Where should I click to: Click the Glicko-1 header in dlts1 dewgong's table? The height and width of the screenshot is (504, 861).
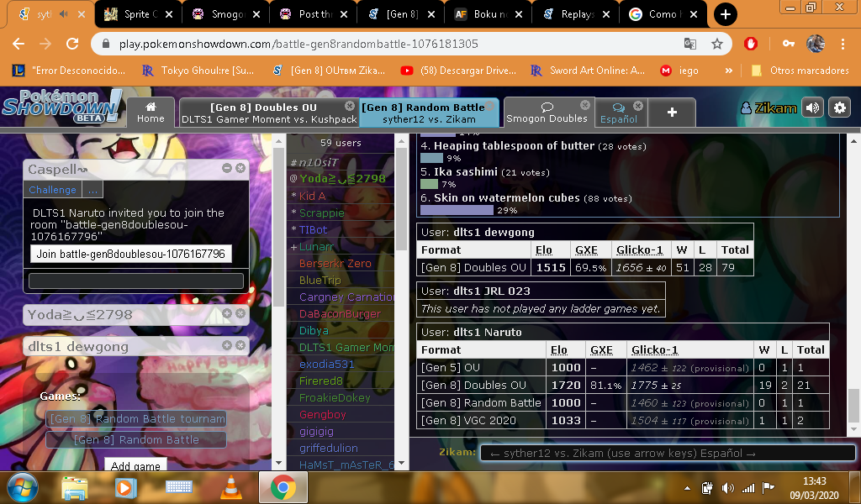[640, 250]
